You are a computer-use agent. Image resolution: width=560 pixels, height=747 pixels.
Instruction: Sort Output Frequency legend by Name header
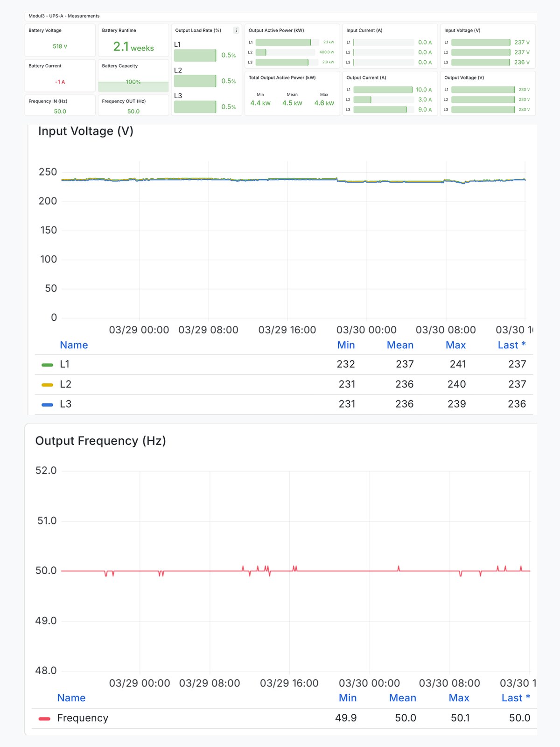[x=71, y=698]
